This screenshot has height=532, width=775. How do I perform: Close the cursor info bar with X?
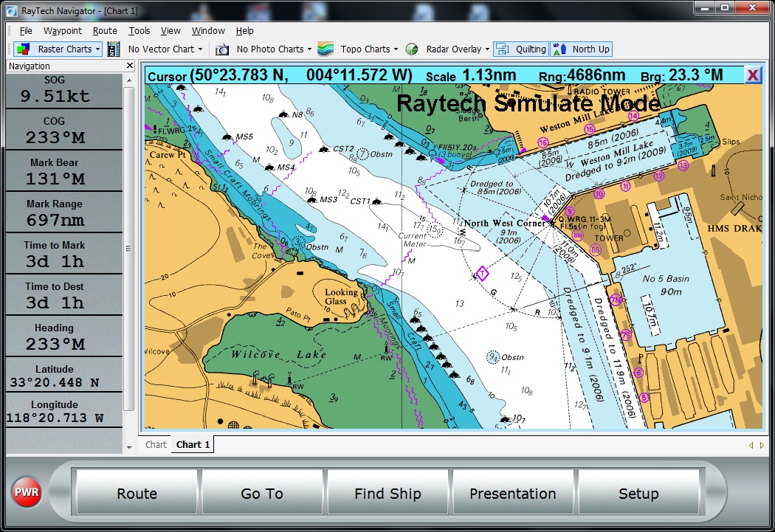pyautogui.click(x=753, y=75)
